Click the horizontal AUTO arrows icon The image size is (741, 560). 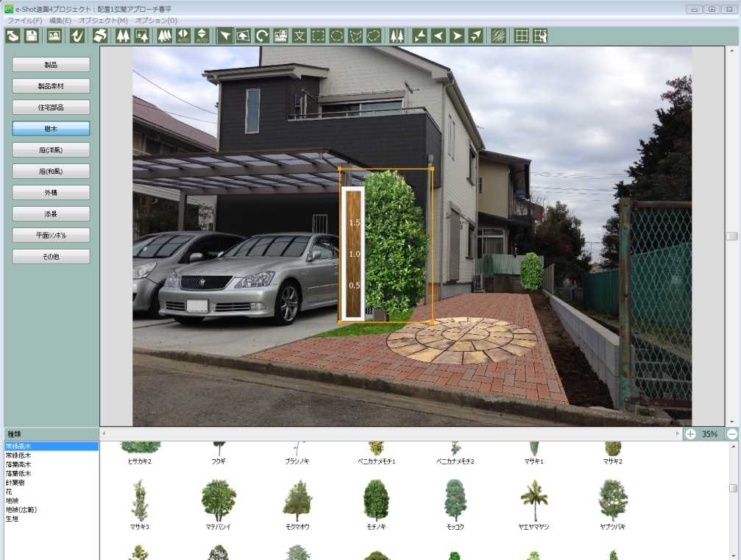pos(183,36)
